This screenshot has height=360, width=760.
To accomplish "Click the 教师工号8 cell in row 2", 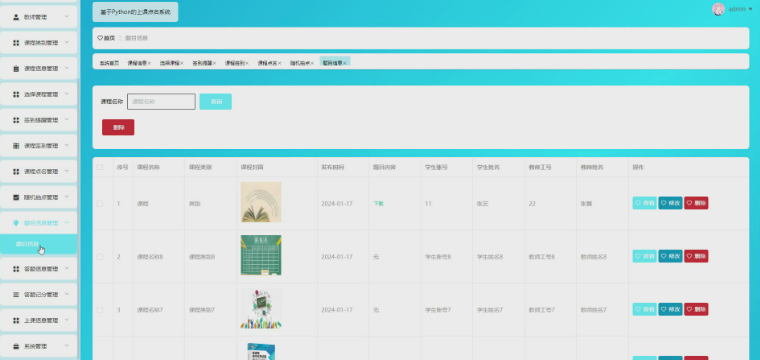I will tap(542, 257).
